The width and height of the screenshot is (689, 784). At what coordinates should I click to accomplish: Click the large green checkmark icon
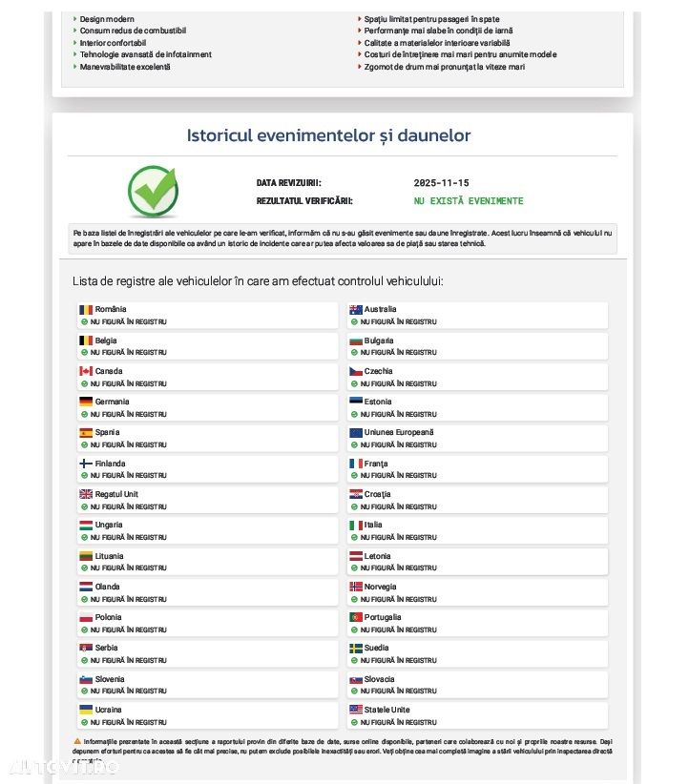point(153,192)
